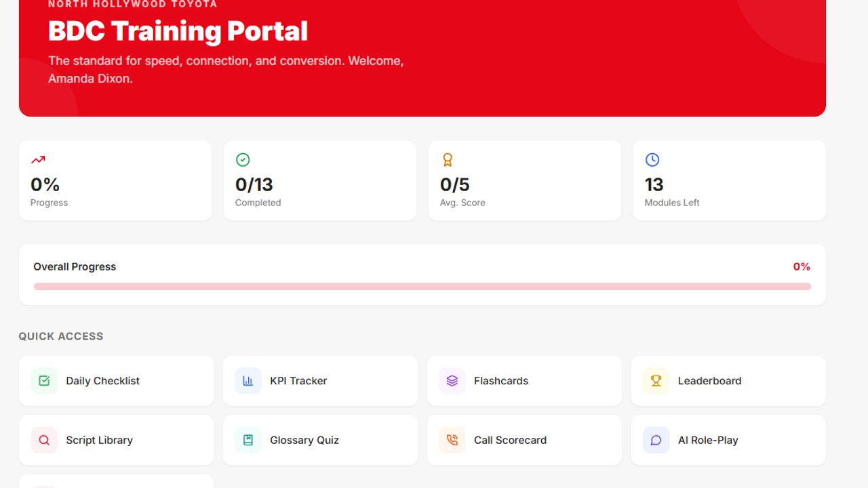Click the Script Library search icon
Viewport: 868px width, 488px height.
[x=44, y=440]
